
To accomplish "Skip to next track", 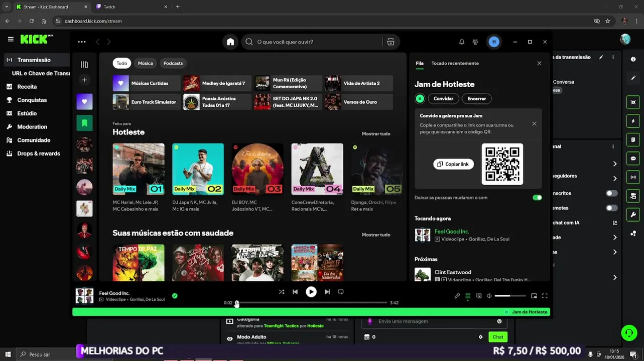I will (x=327, y=292).
